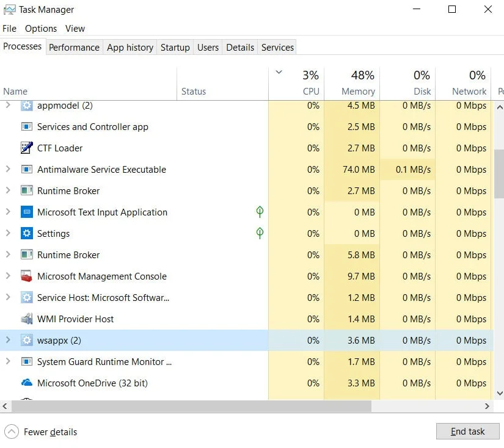Sort by the Disk column header

(x=407, y=84)
